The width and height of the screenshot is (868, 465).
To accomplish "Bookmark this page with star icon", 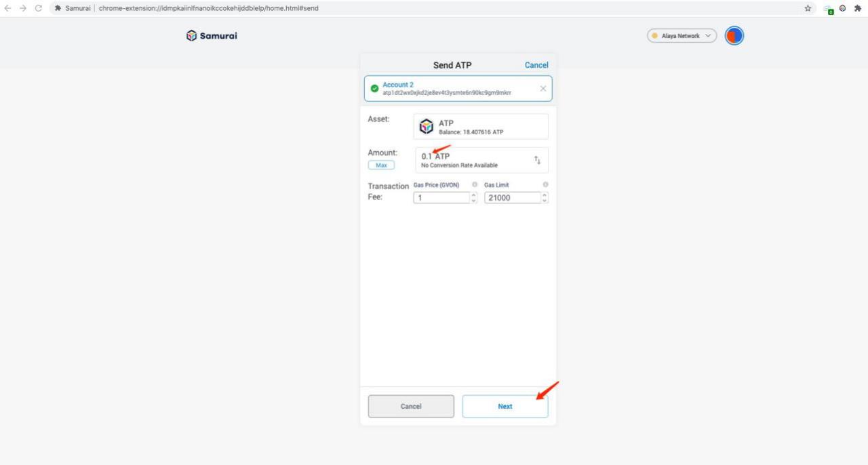I will pos(808,8).
